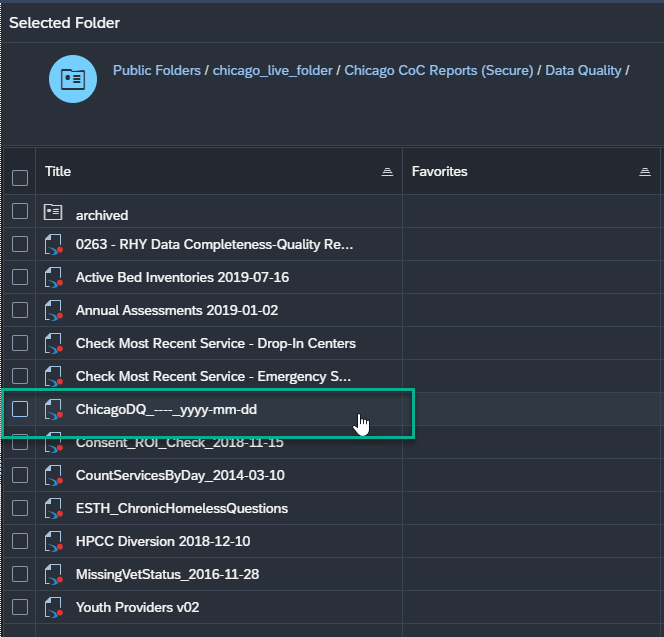Open the Favorites column sort menu

[645, 172]
